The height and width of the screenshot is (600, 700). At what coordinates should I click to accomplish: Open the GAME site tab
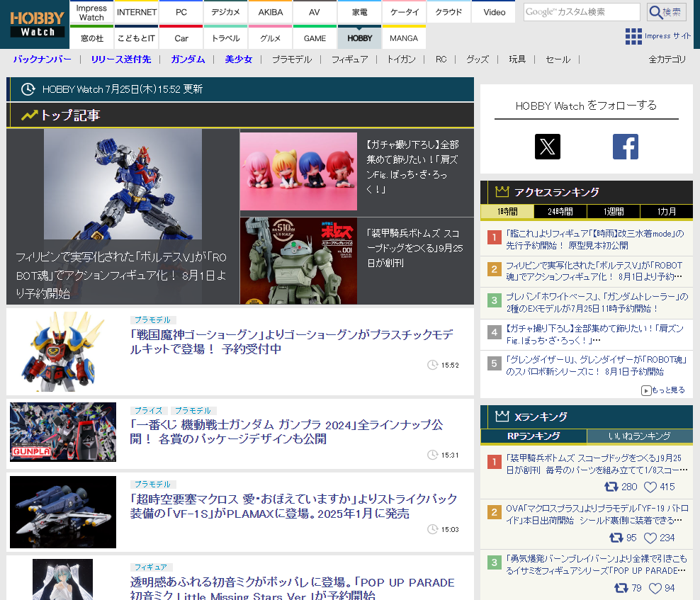tap(315, 38)
